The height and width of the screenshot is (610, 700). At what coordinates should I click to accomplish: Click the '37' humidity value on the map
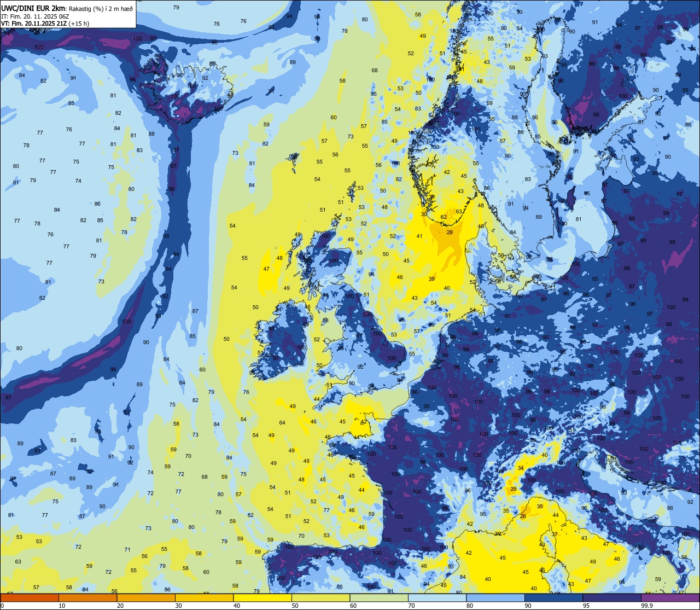point(554,535)
